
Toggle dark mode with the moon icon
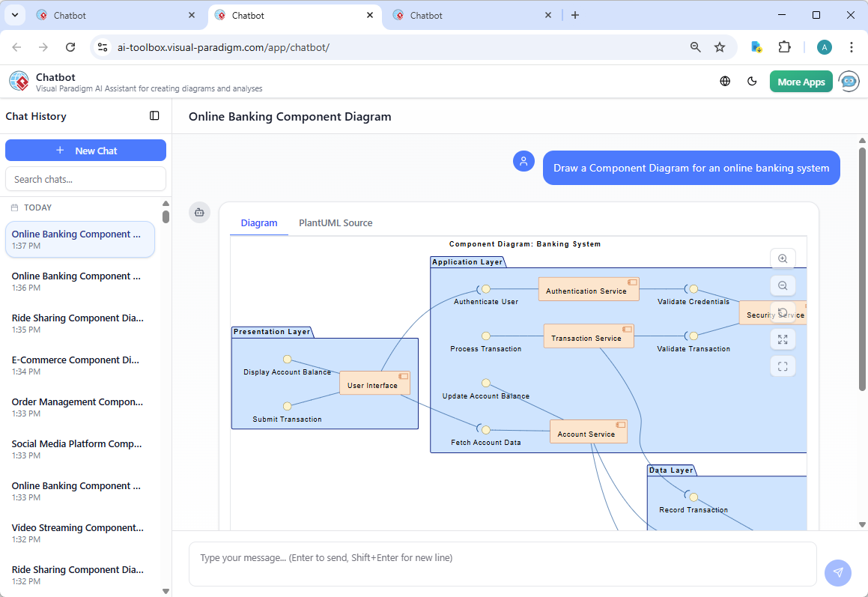752,80
